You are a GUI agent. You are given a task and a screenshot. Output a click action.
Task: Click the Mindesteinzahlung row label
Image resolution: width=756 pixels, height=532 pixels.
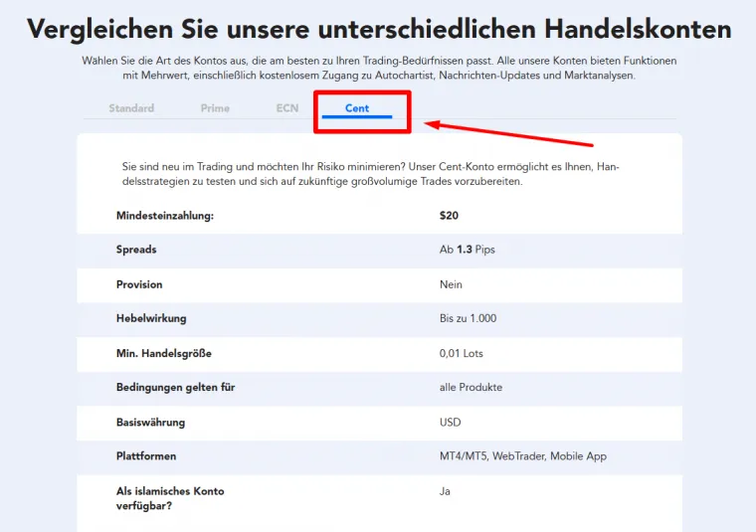click(x=165, y=215)
